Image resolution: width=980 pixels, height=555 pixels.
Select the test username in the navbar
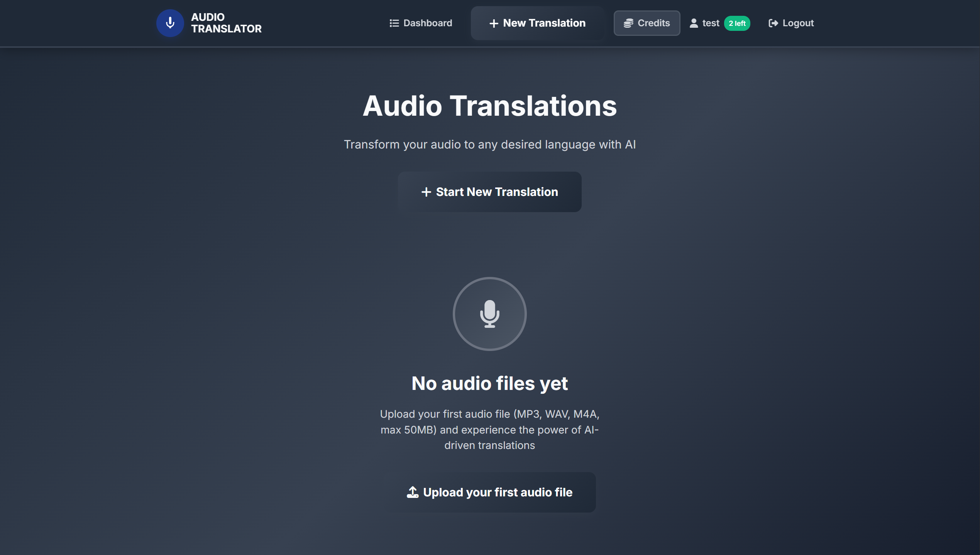[x=711, y=23]
